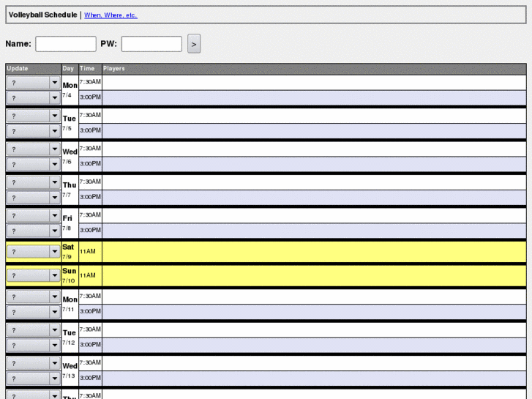Screen dimensions: 532x399
Task: Click the 3:00PM time on Fri 7/8
Action: (x=90, y=231)
